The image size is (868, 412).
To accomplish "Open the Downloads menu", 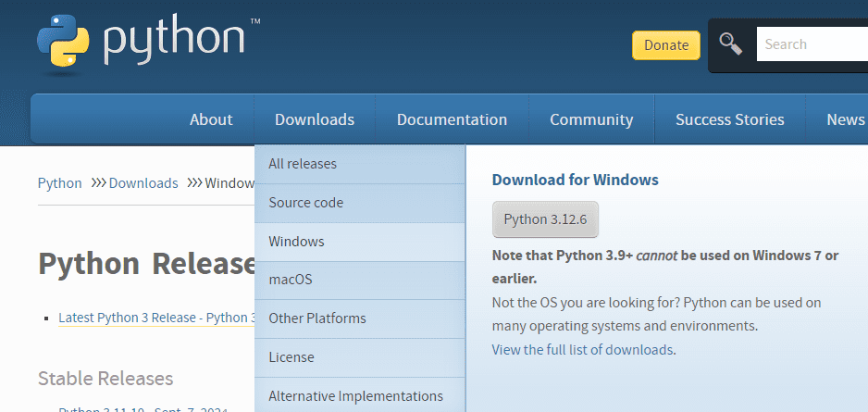I will pyautogui.click(x=315, y=119).
